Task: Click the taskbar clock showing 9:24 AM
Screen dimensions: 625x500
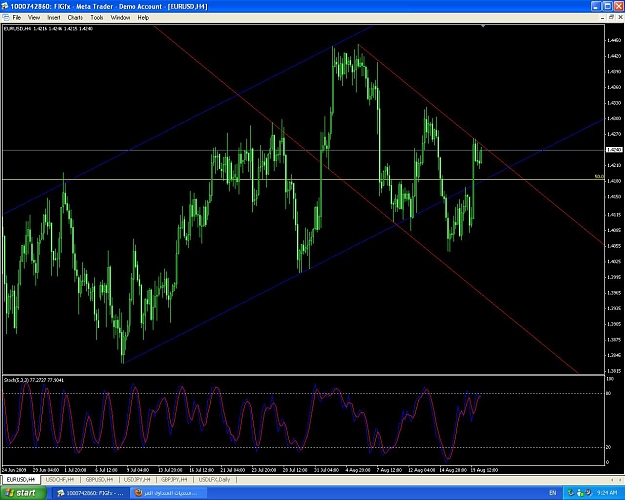Action: 607,493
